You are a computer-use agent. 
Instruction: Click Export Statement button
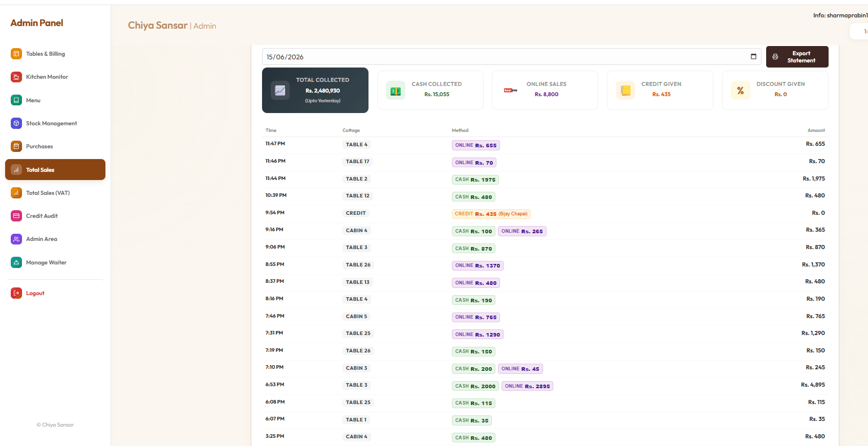point(797,57)
